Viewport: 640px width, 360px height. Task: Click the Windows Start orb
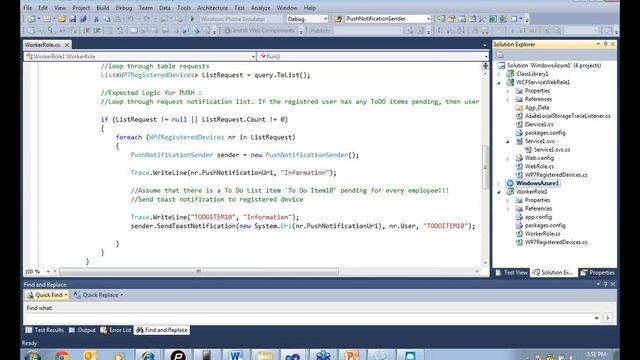(32, 356)
